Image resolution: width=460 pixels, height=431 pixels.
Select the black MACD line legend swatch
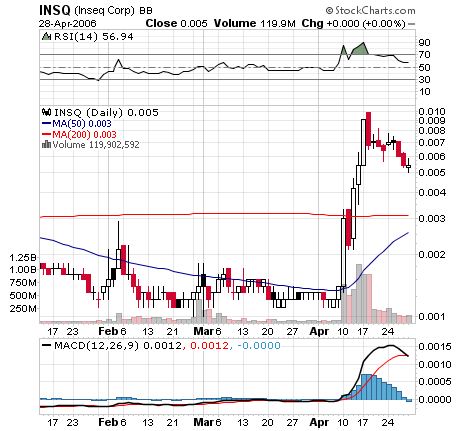tap(46, 345)
